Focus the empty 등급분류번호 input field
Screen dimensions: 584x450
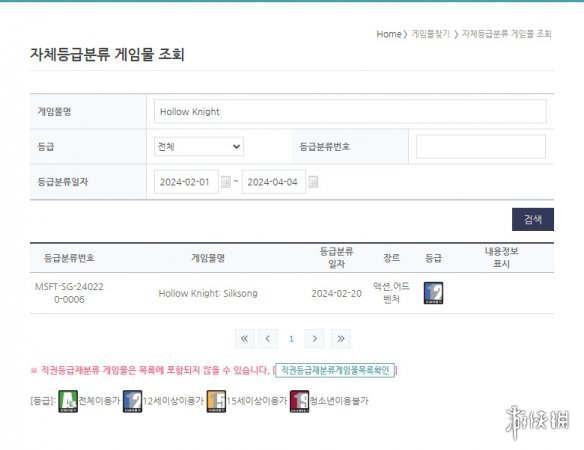(x=480, y=146)
